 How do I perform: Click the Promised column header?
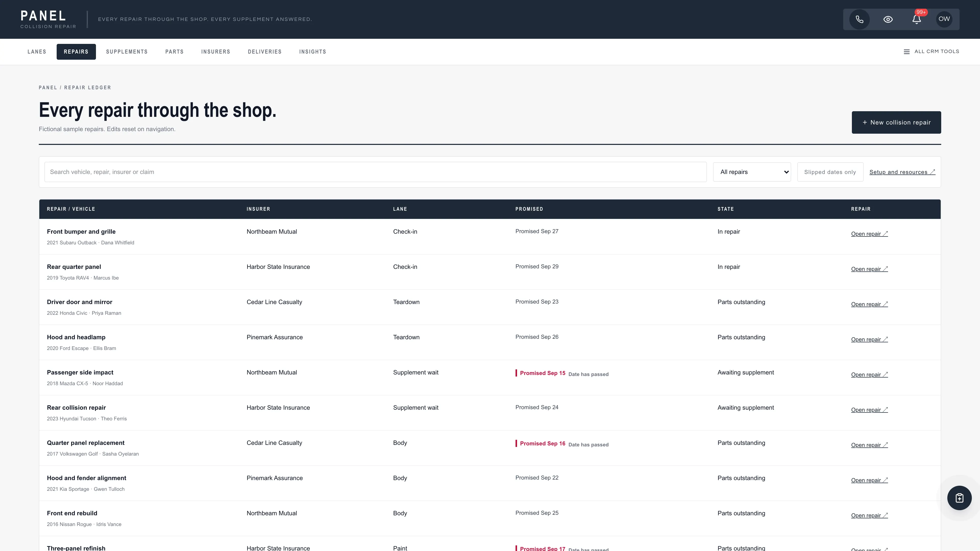529,209
